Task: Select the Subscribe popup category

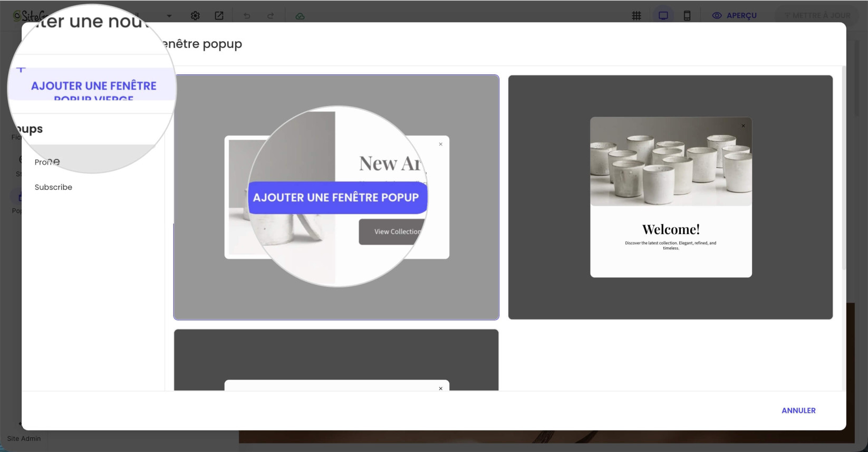Action: tap(53, 187)
